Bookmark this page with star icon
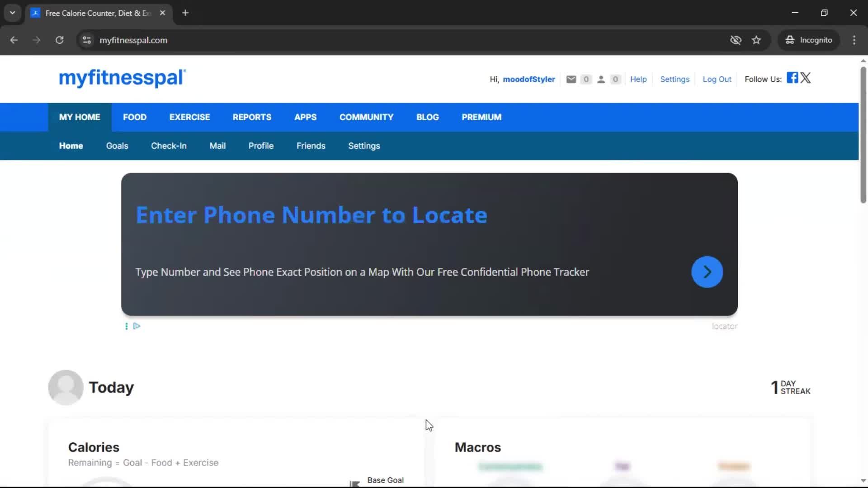This screenshot has height=488, width=868. tap(756, 40)
